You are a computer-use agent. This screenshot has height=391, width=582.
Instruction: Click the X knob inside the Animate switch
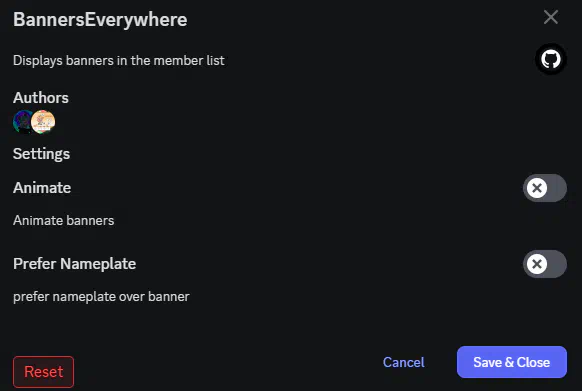tap(537, 188)
